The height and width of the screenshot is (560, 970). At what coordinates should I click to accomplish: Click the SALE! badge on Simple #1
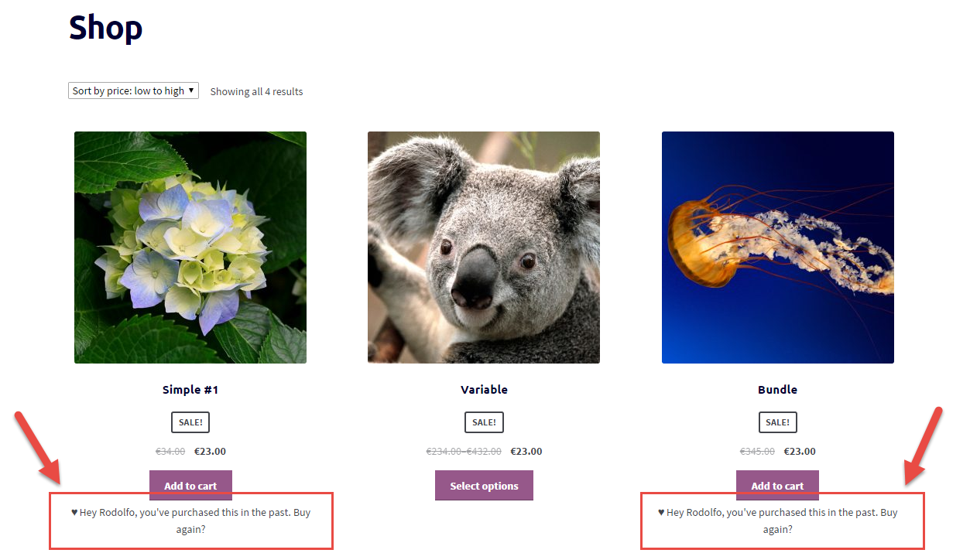(190, 422)
